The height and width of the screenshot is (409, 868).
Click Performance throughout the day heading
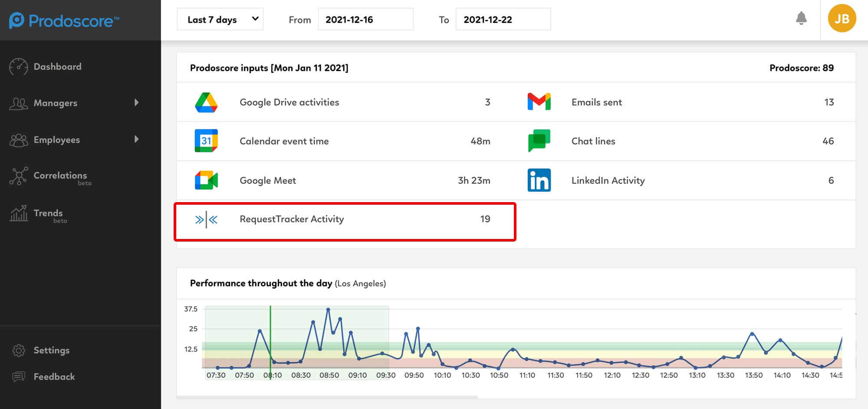[x=261, y=283]
